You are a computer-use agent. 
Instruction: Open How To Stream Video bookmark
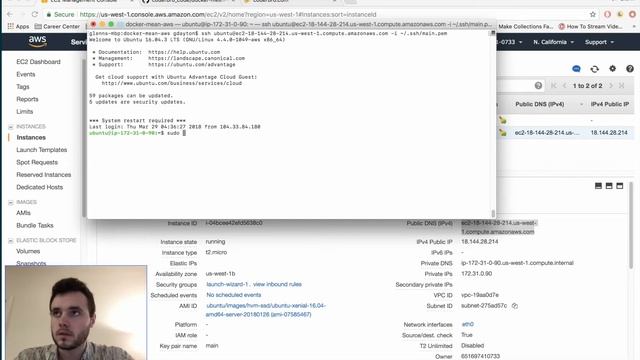click(590, 26)
